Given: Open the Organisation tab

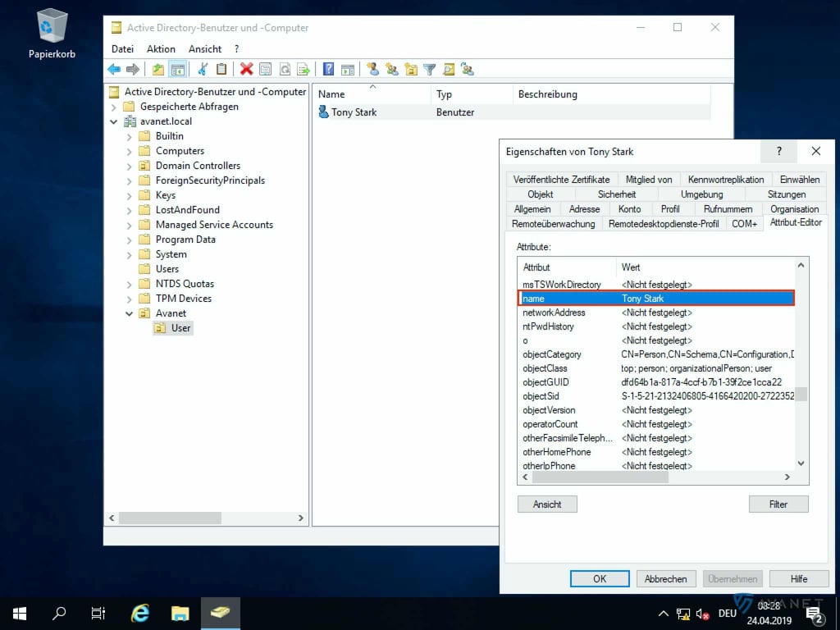Looking at the screenshot, I should [794, 209].
